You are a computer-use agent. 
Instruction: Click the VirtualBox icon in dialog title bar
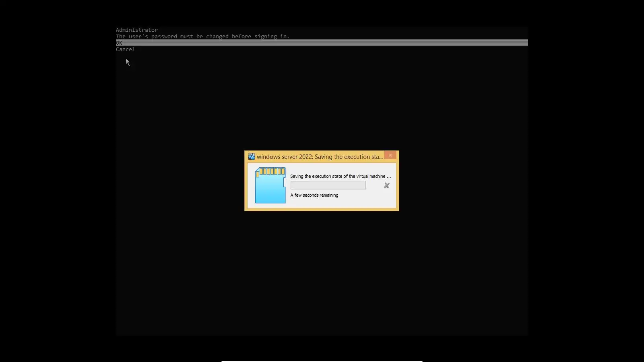252,156
